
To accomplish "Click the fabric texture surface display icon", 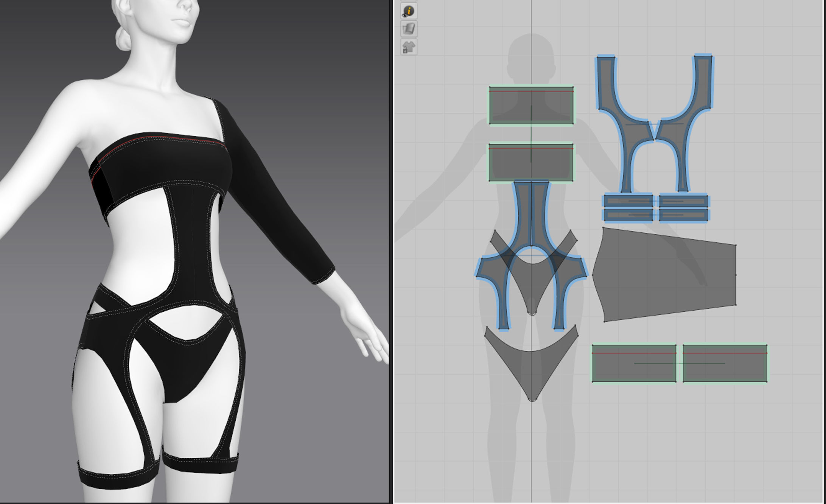I will (409, 29).
